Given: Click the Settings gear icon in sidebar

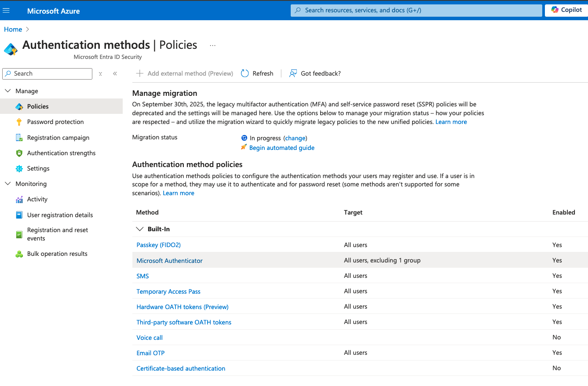Looking at the screenshot, I should tap(19, 168).
